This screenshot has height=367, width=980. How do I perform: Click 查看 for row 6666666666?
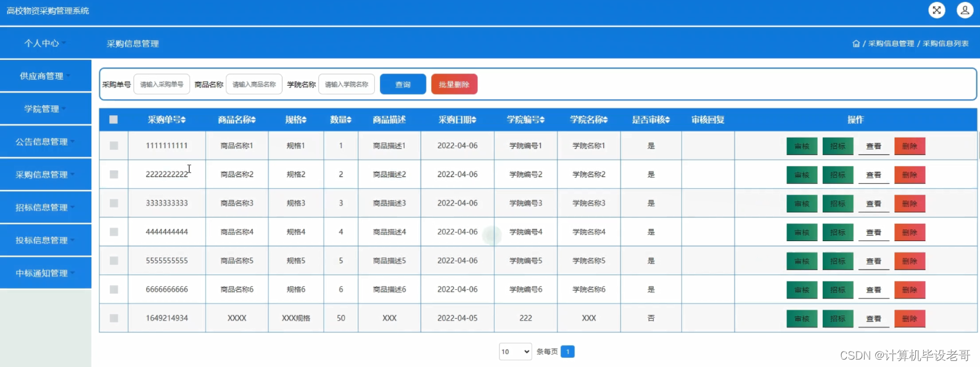pyautogui.click(x=874, y=290)
